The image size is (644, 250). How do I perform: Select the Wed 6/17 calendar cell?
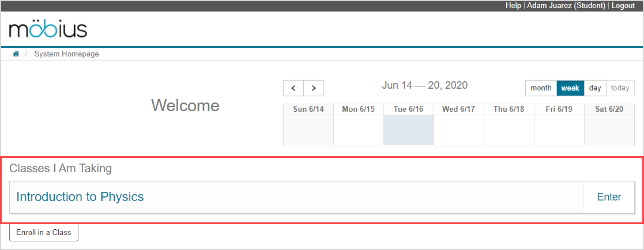(458, 130)
